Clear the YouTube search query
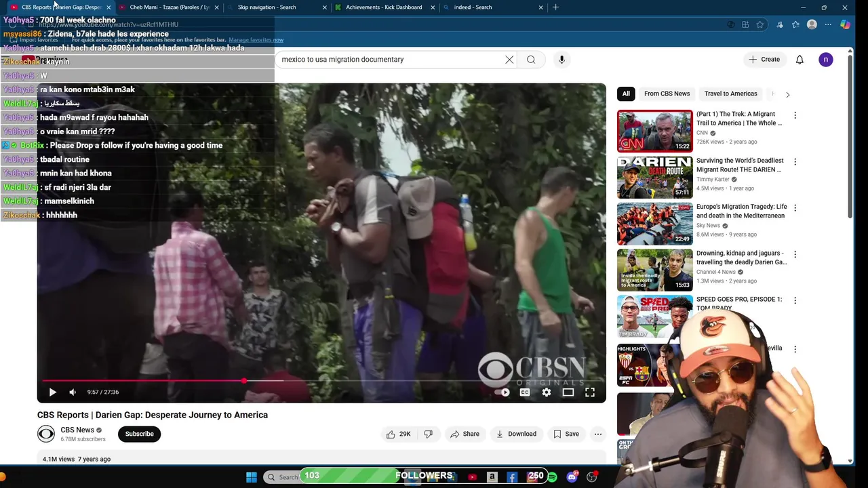868x488 pixels. point(509,60)
